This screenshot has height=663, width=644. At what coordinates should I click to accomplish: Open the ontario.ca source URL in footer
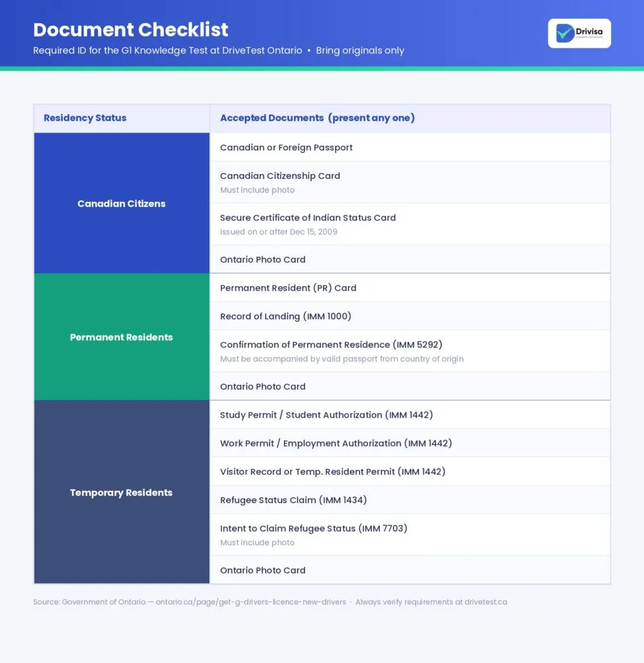pos(251,601)
